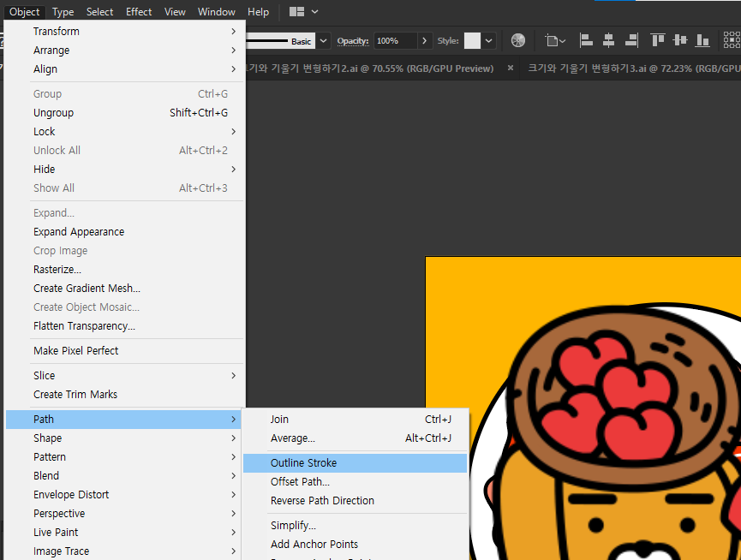Switch to the 변형하기2.ai document tab

tap(369, 69)
